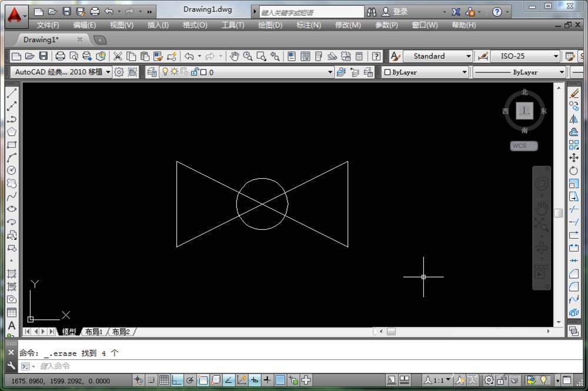Image resolution: width=588 pixels, height=391 pixels.
Task: Select the Trim modify tool
Action: click(574, 209)
